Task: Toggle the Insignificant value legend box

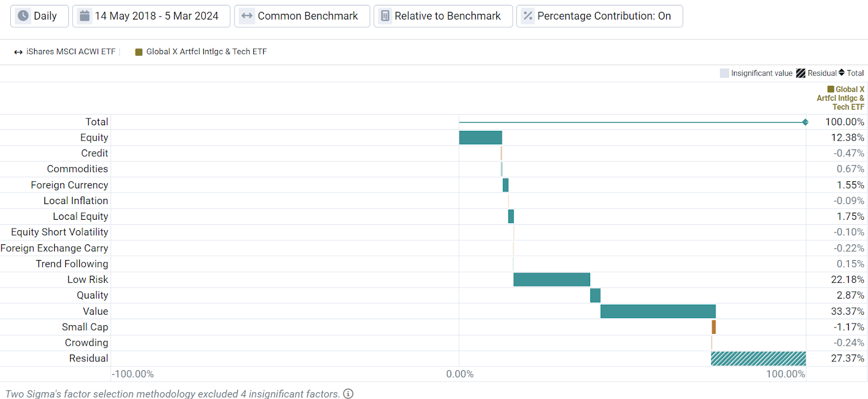Action: point(724,73)
